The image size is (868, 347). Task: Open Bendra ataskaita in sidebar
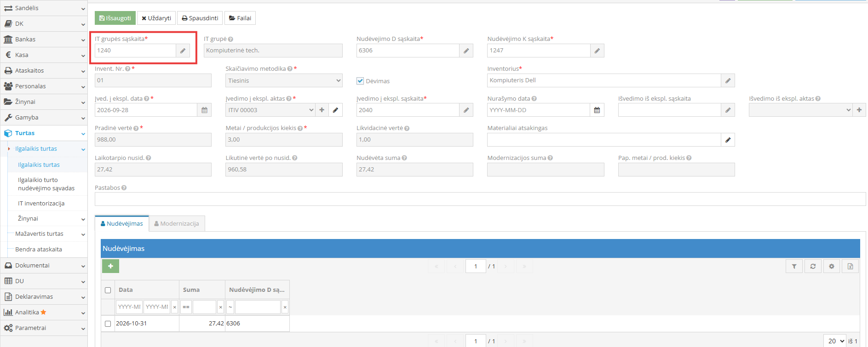tap(39, 249)
